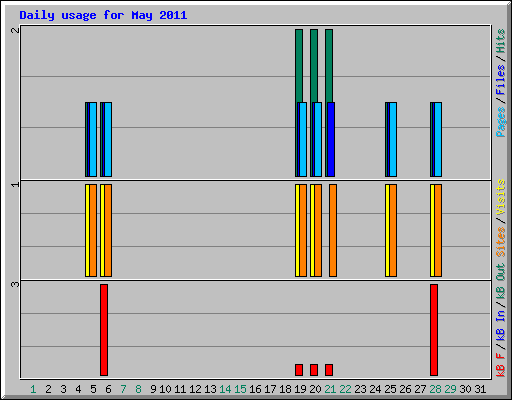Click the 'kB F' legend label
The image size is (512, 400).
click(501, 365)
